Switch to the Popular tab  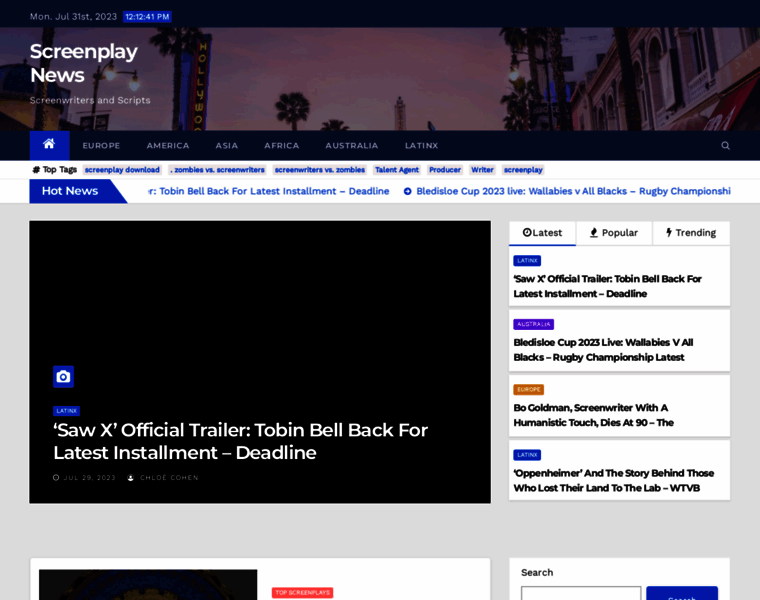pyautogui.click(x=614, y=233)
